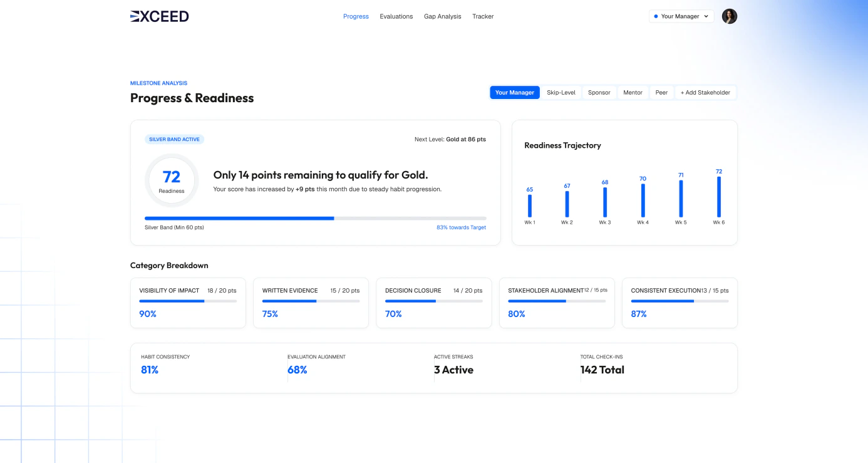Click the Stakeholder Alignment progress bar
Screen dimensions: 868x463
557,301
